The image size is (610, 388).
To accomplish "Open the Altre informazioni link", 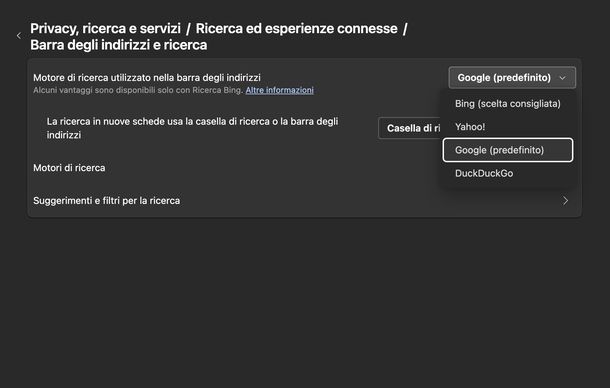I will tap(279, 90).
